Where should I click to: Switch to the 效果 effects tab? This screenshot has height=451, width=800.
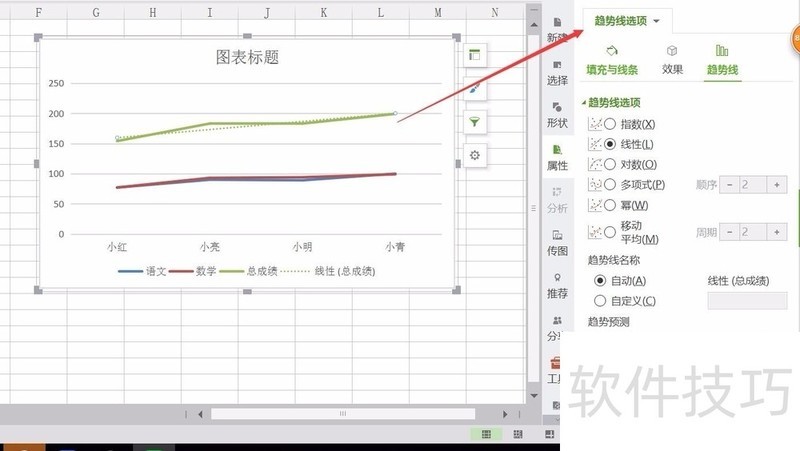672,61
